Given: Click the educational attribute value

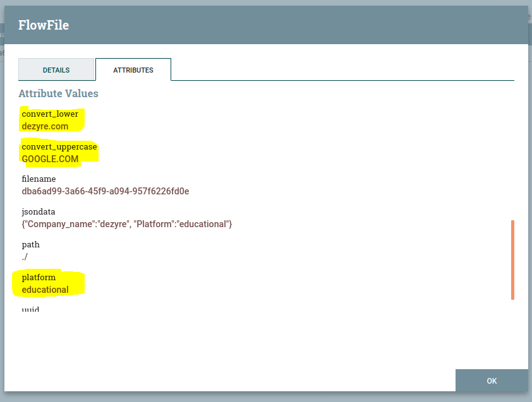Looking at the screenshot, I should pyautogui.click(x=45, y=290).
